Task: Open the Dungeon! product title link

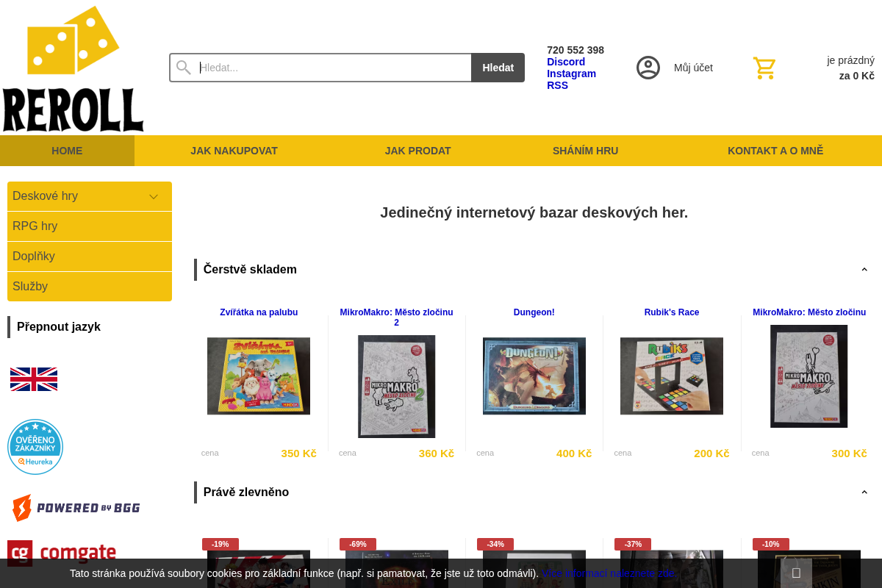Action: tap(534, 312)
